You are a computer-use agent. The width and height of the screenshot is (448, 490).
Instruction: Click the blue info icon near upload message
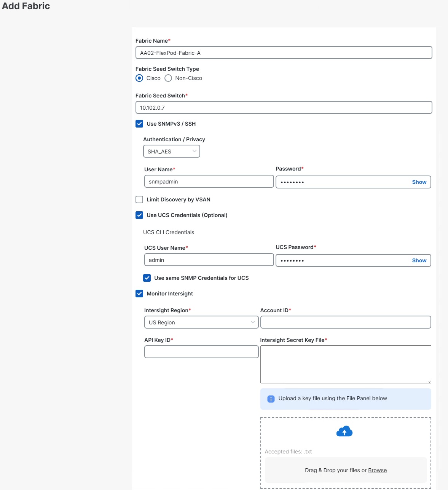(271, 399)
